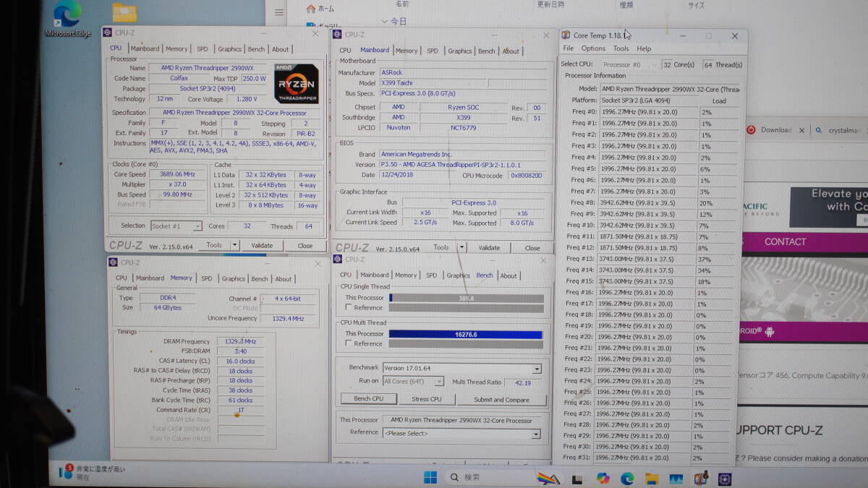The width and height of the screenshot is (868, 488).
Task: Click the weather alert icon on the taskbar
Action: [66, 472]
